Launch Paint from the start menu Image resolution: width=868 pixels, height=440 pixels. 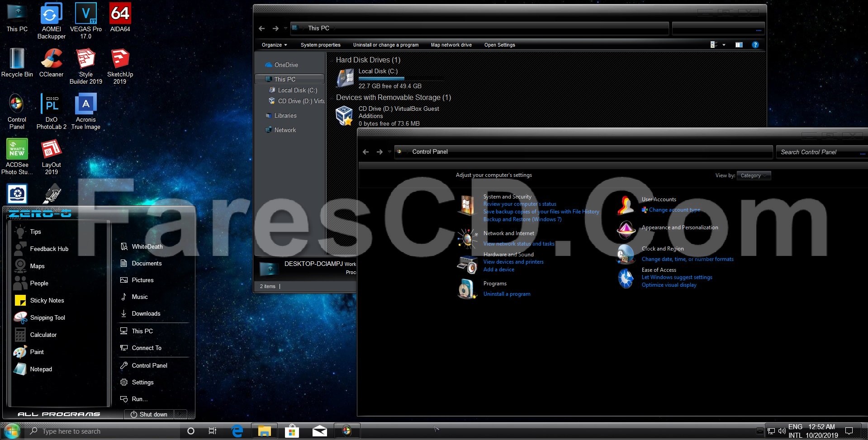coord(29,352)
